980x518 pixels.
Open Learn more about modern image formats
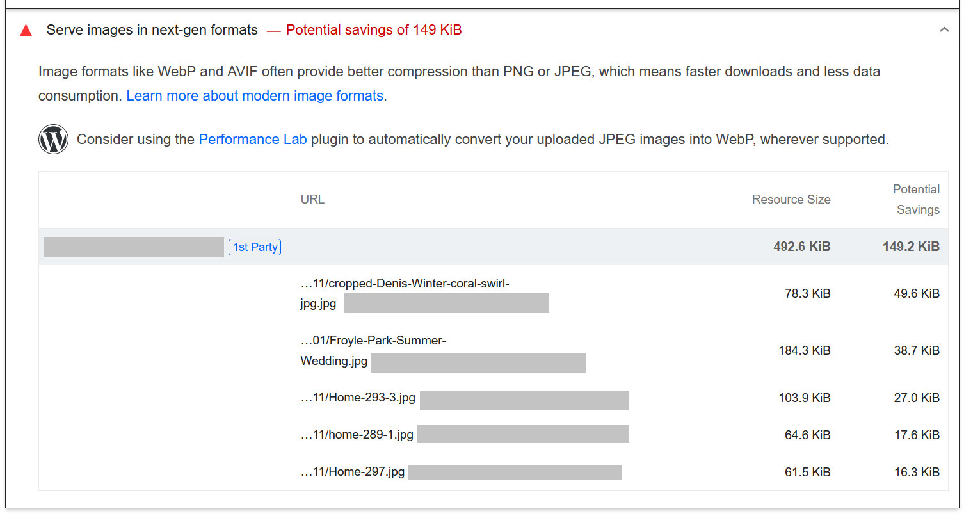255,95
